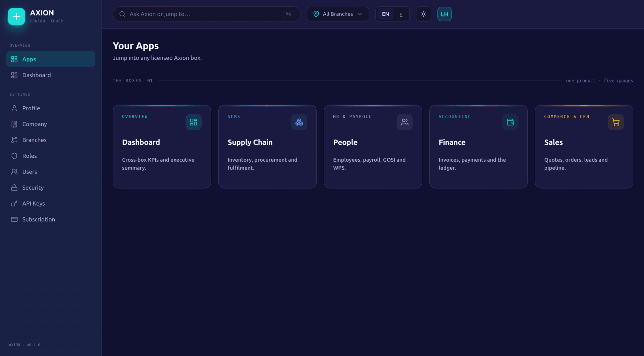Click the Subscription credit card icon

tap(14, 219)
